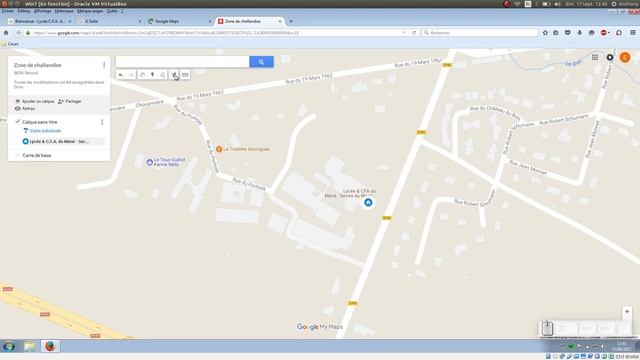
Task: Choose the add marker pin tool
Action: click(153, 75)
